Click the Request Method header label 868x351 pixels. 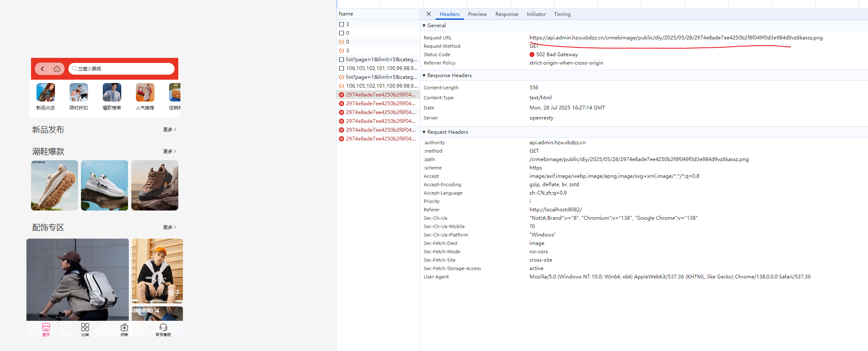(442, 46)
